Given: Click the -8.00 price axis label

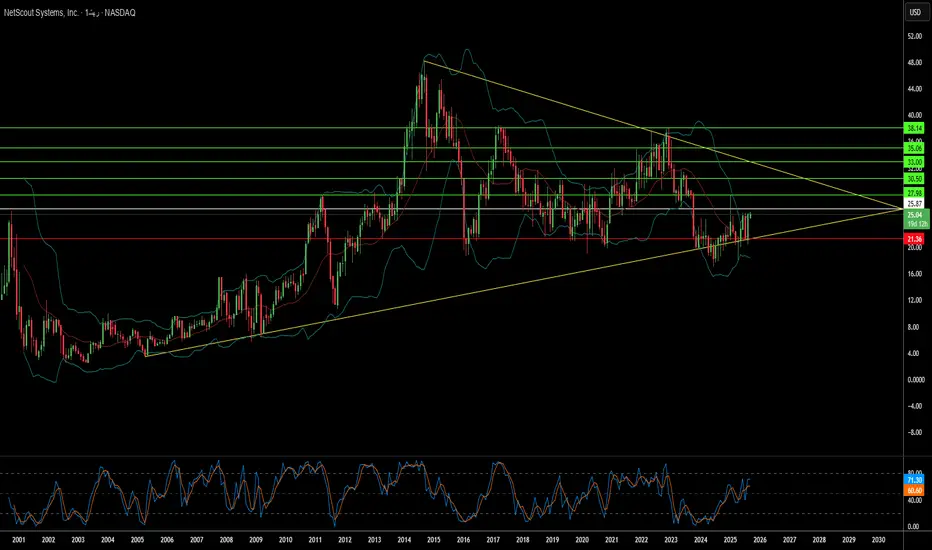Looking at the screenshot, I should pos(914,433).
